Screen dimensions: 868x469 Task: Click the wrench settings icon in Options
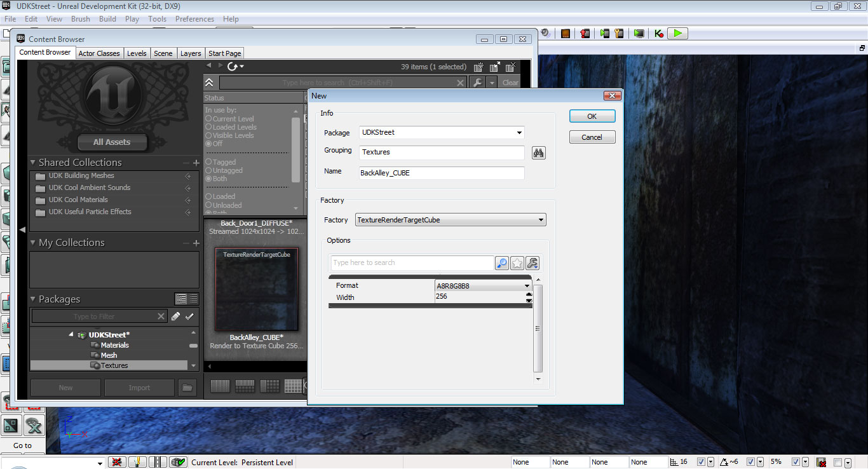pyautogui.click(x=532, y=263)
